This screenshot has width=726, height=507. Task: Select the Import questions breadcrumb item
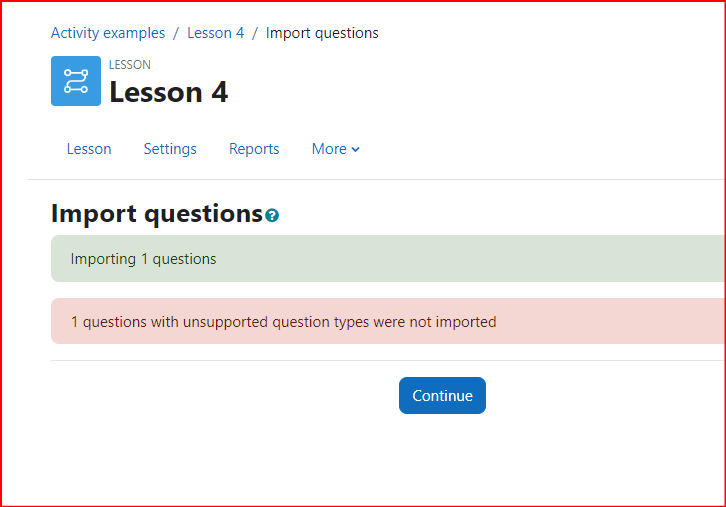coord(322,33)
